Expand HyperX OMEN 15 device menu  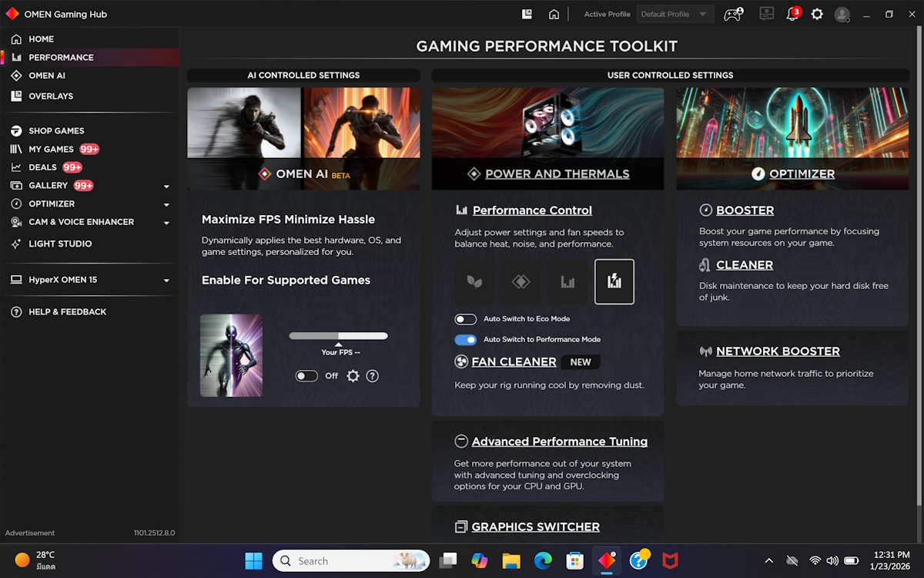(x=166, y=281)
